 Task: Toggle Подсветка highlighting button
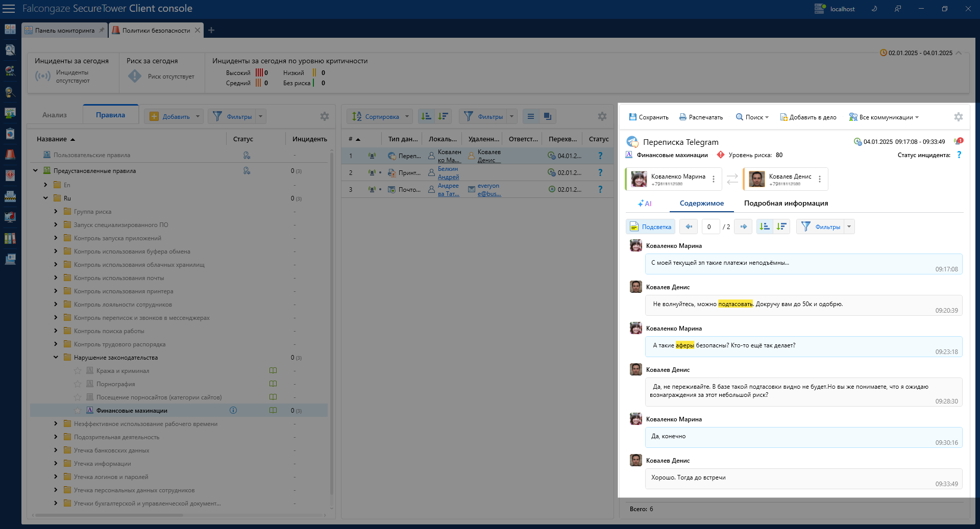point(650,226)
